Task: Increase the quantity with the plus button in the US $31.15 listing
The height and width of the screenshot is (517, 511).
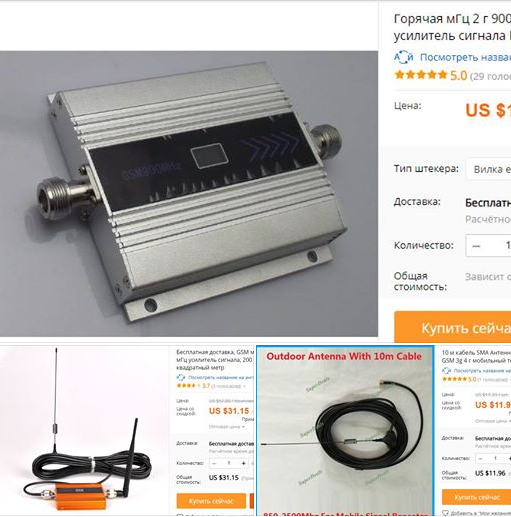Action: point(244,463)
